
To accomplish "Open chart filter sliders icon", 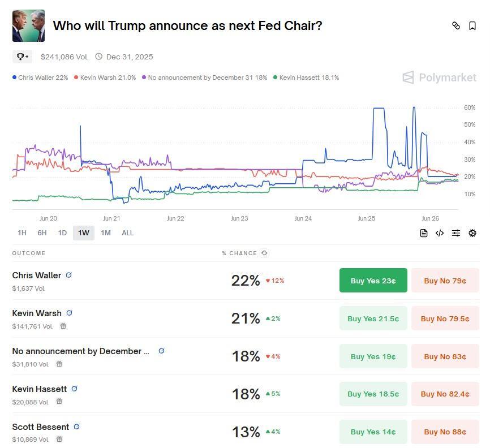I will click(x=456, y=233).
